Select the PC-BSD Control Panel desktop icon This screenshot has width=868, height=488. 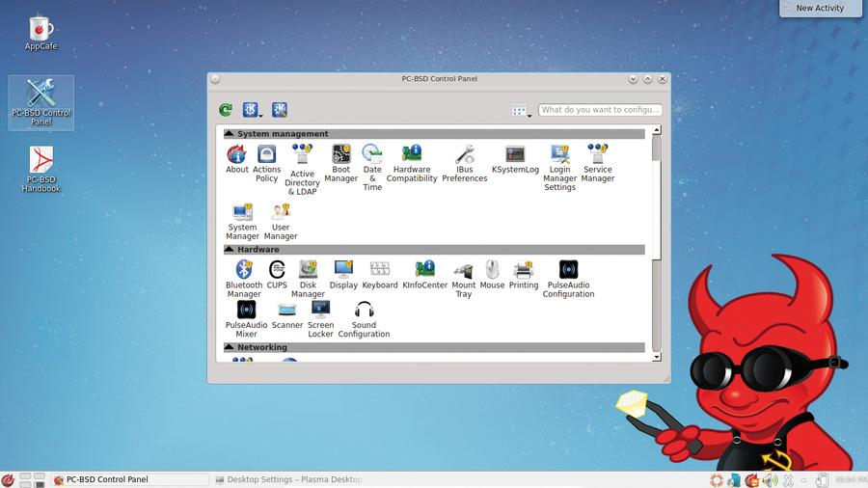(x=41, y=102)
